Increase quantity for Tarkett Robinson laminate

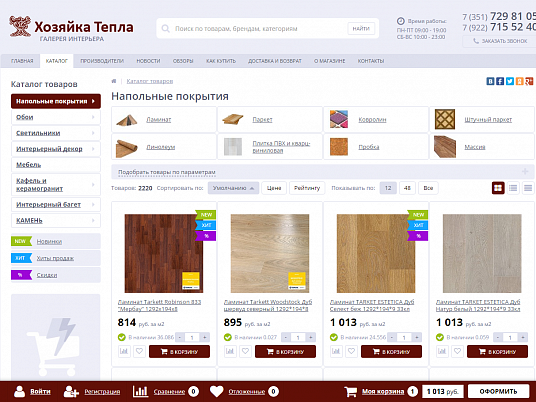coord(205,337)
